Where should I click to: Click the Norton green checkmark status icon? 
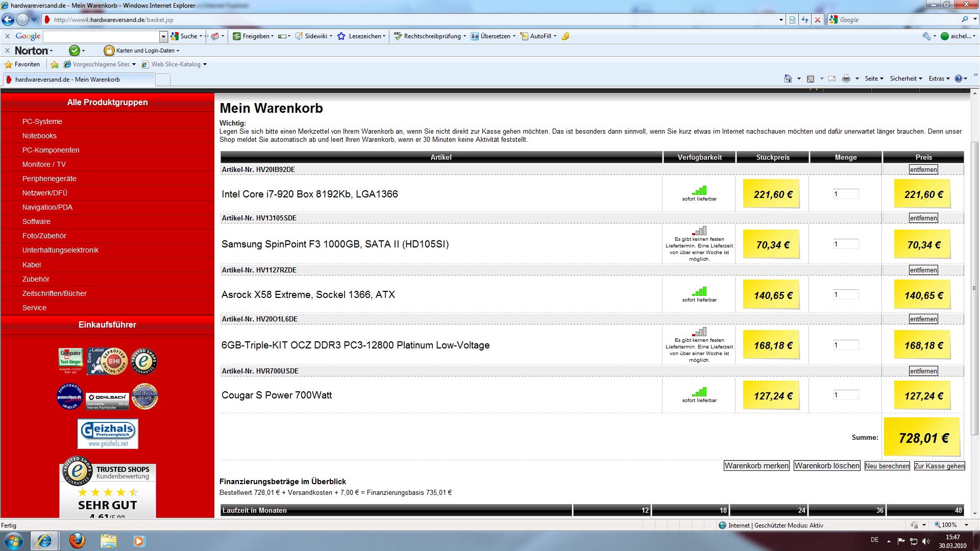pyautogui.click(x=75, y=51)
